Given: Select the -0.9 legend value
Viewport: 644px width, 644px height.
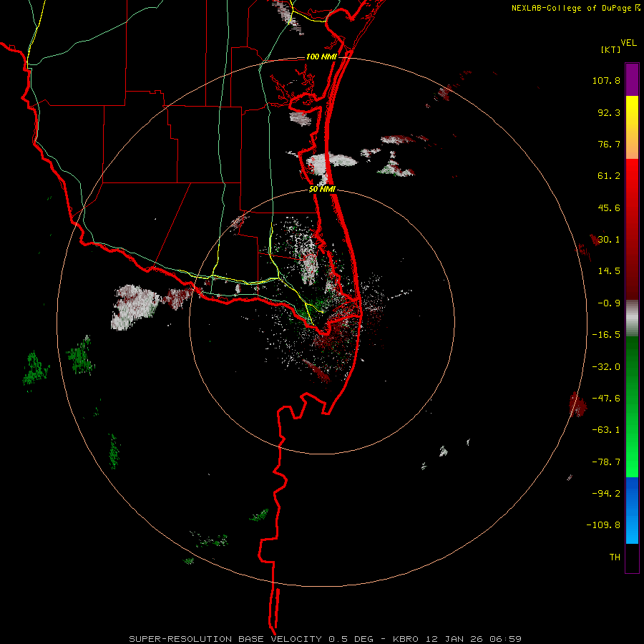Looking at the screenshot, I should pos(609,303).
